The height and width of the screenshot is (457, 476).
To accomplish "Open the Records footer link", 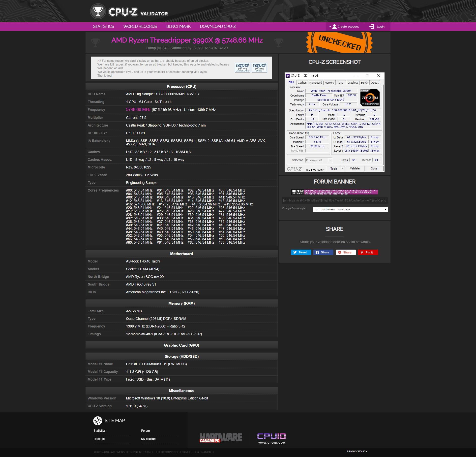I will click(99, 439).
